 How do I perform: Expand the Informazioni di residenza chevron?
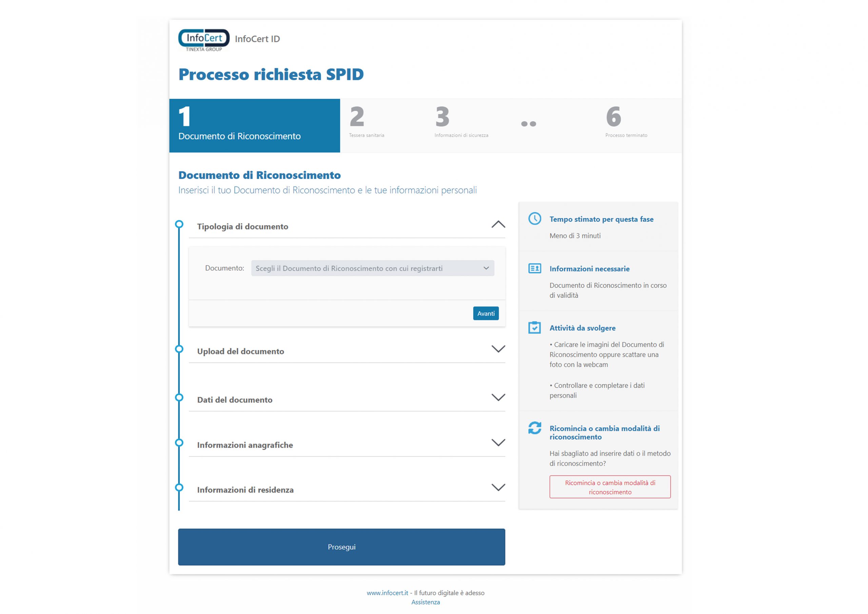click(x=498, y=487)
